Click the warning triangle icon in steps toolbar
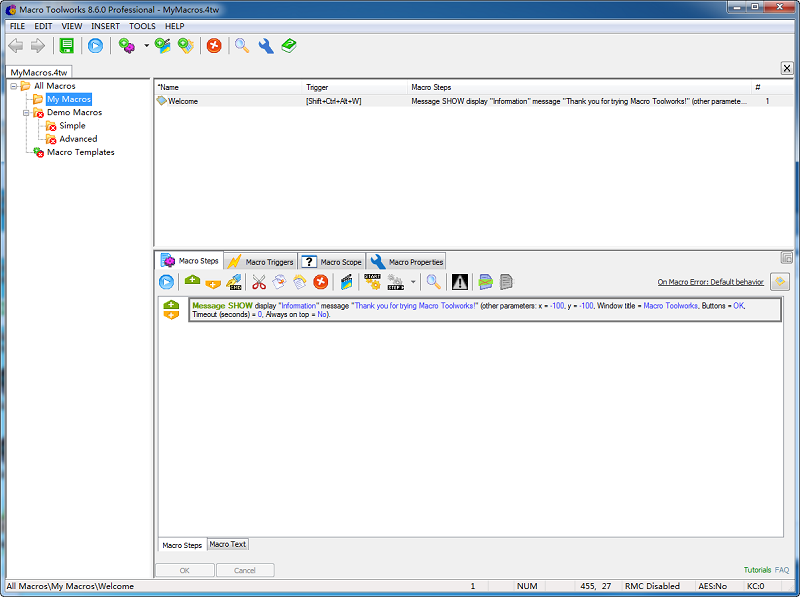Viewport: 800px width, 597px height. tap(460, 282)
